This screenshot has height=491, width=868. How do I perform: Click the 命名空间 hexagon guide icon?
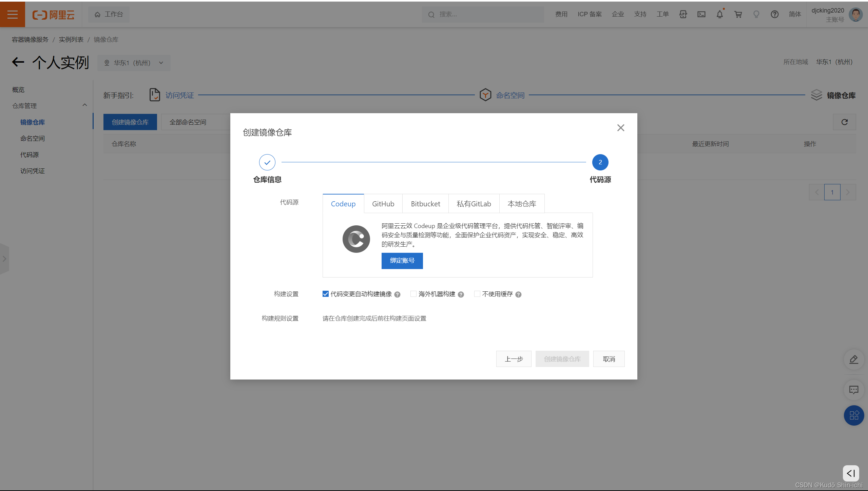485,95
